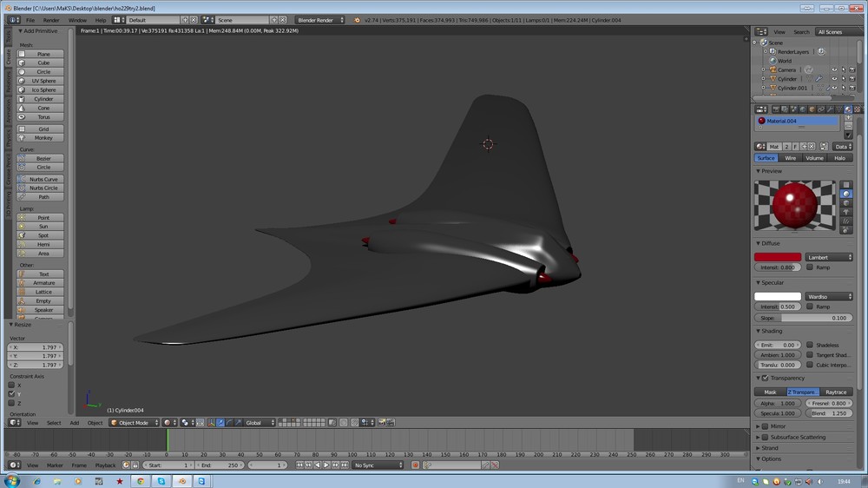Viewport: 868px width, 488px height.
Task: Click the End frame field
Action: click(x=220, y=465)
